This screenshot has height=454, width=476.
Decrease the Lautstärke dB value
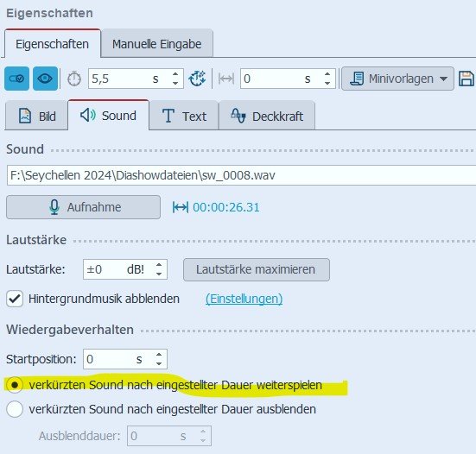[159, 274]
